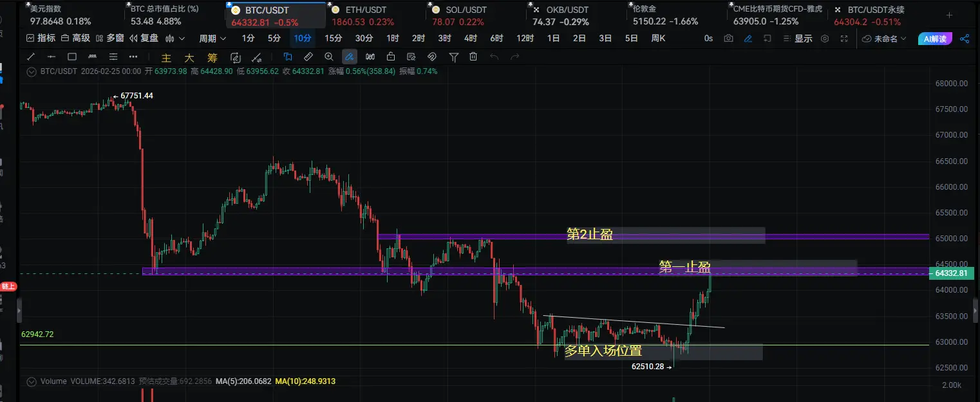Viewport: 980px width, 402px height.
Task: Click the share icon
Action: [x=965, y=38]
